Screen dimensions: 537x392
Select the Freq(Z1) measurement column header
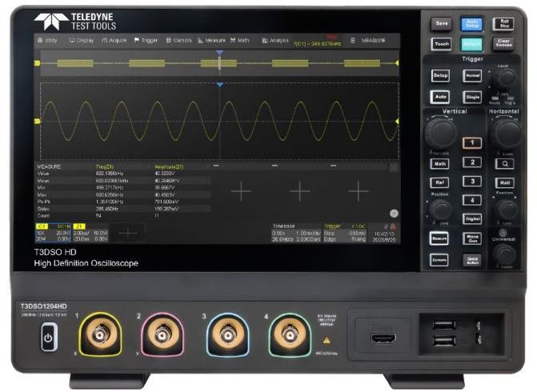105,166
